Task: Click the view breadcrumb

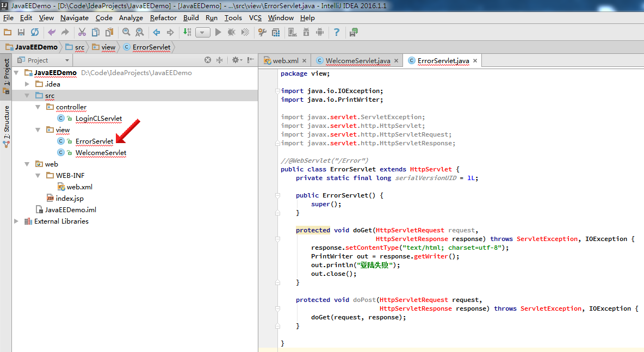Action: tap(104, 47)
